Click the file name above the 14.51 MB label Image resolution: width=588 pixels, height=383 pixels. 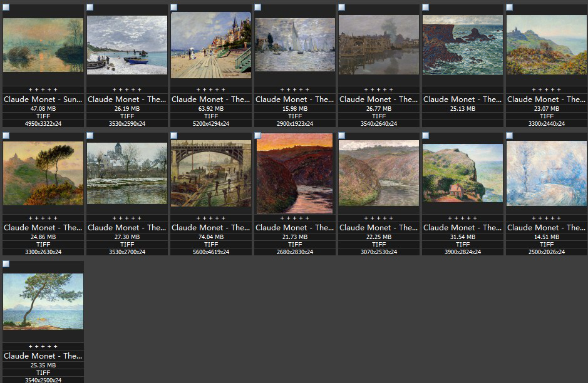(x=547, y=227)
